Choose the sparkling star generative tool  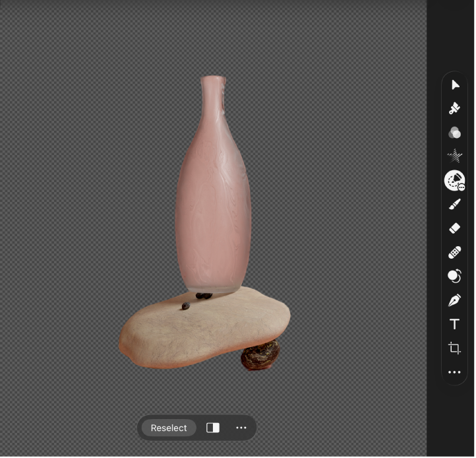[x=454, y=156]
